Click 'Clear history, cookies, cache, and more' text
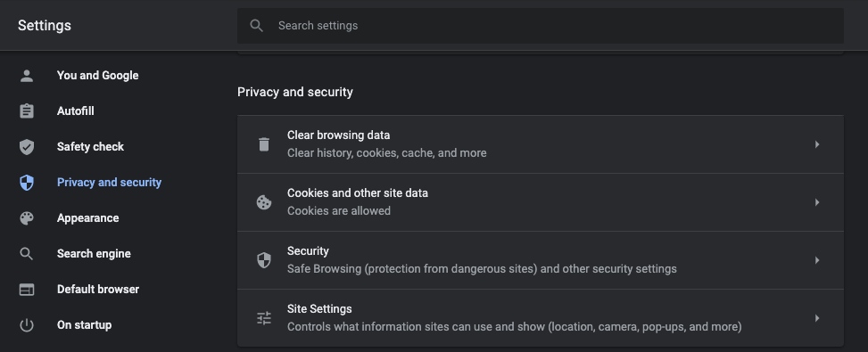 [x=387, y=153]
